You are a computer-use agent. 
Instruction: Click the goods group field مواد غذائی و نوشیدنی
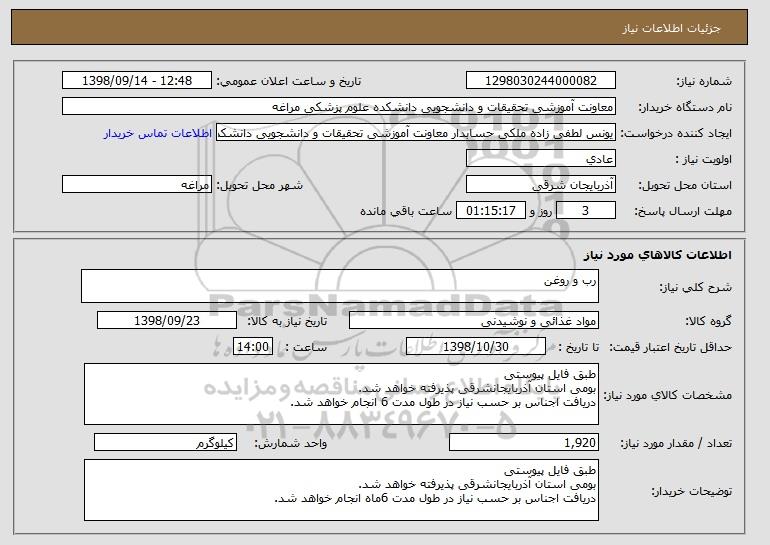click(x=474, y=321)
